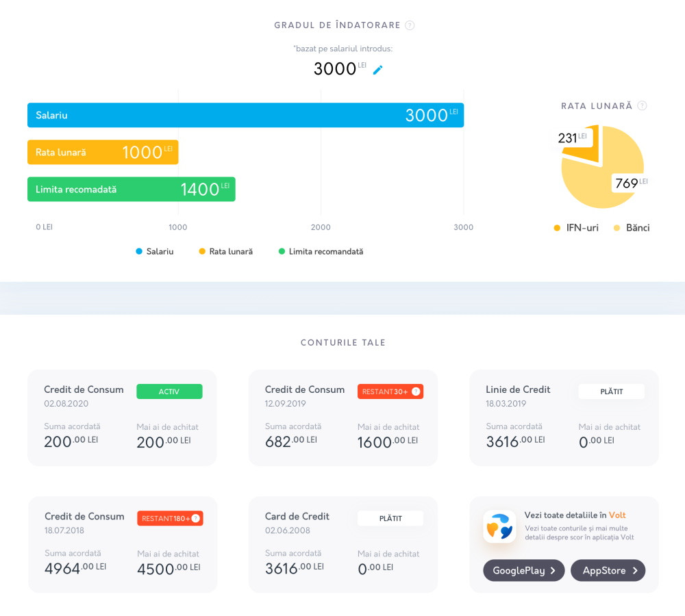Toggle Rata lunară series in chart legend

point(226,252)
